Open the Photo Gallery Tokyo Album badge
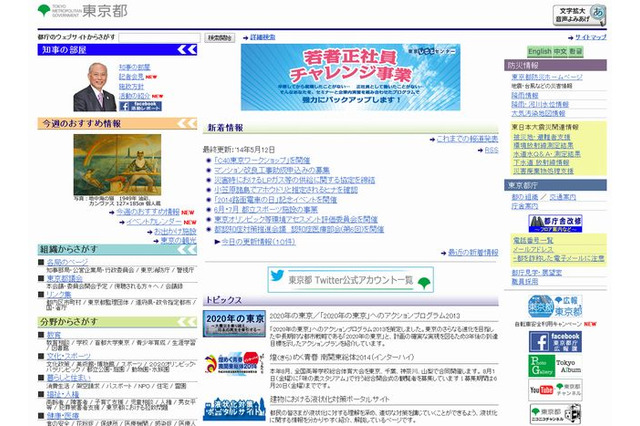Screen dimensions: 640x426 (555, 365)
